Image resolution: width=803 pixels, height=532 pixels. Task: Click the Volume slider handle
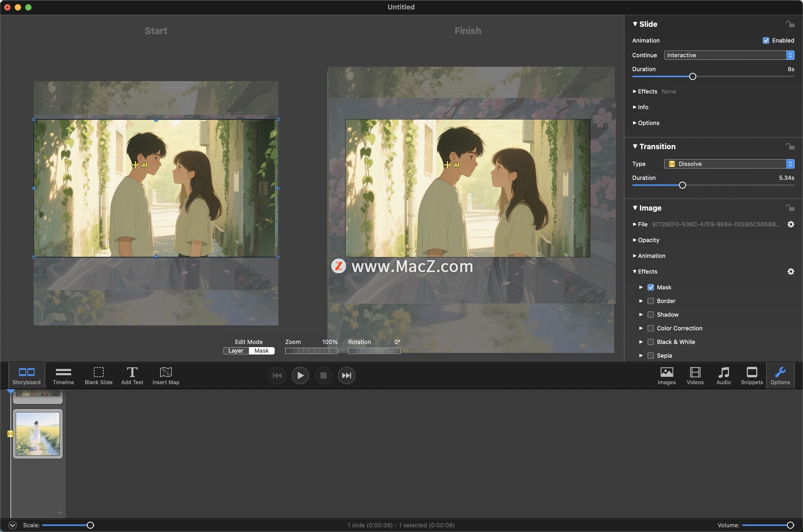click(790, 525)
